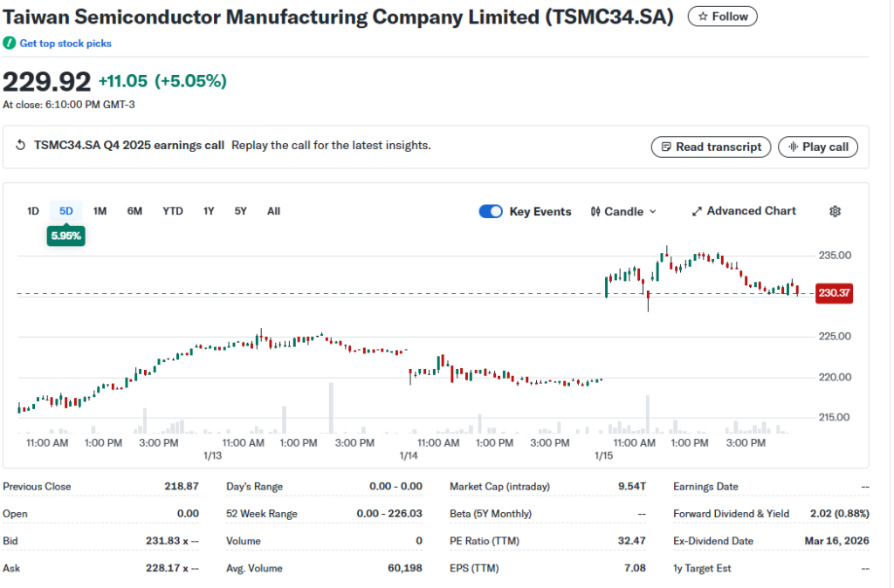Select the 1D time range

(33, 211)
